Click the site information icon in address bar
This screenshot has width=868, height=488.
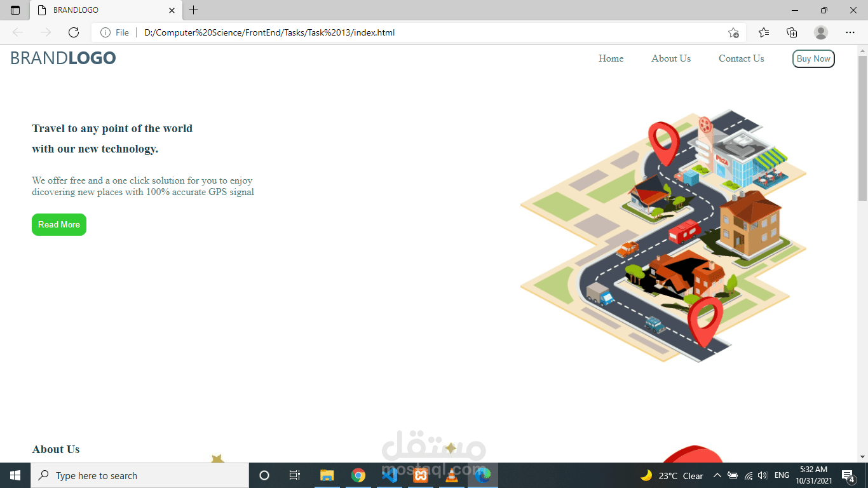pyautogui.click(x=105, y=32)
